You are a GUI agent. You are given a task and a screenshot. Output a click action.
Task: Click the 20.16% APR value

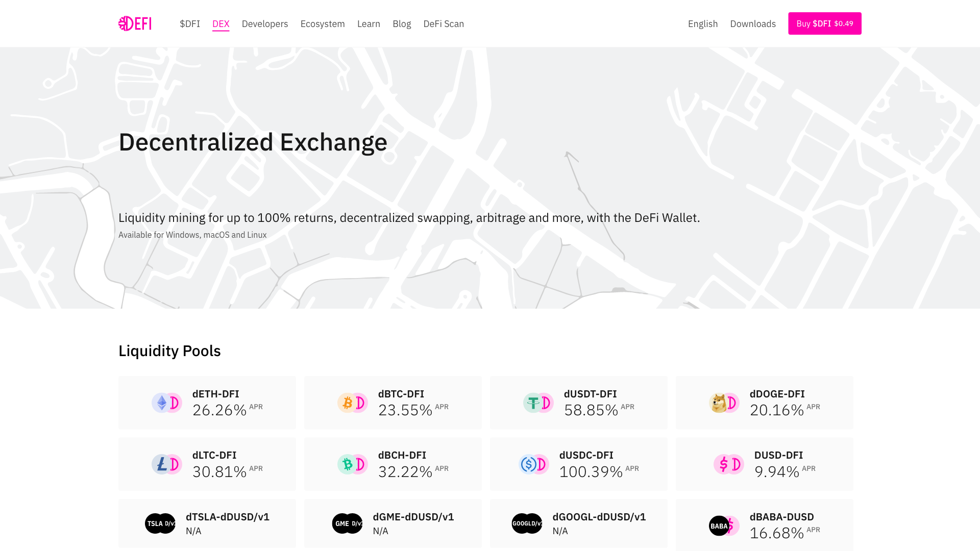coord(777,410)
